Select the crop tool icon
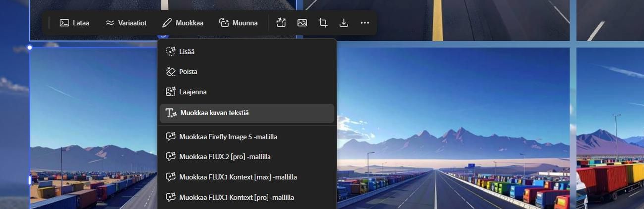644x209 pixels. tap(323, 23)
